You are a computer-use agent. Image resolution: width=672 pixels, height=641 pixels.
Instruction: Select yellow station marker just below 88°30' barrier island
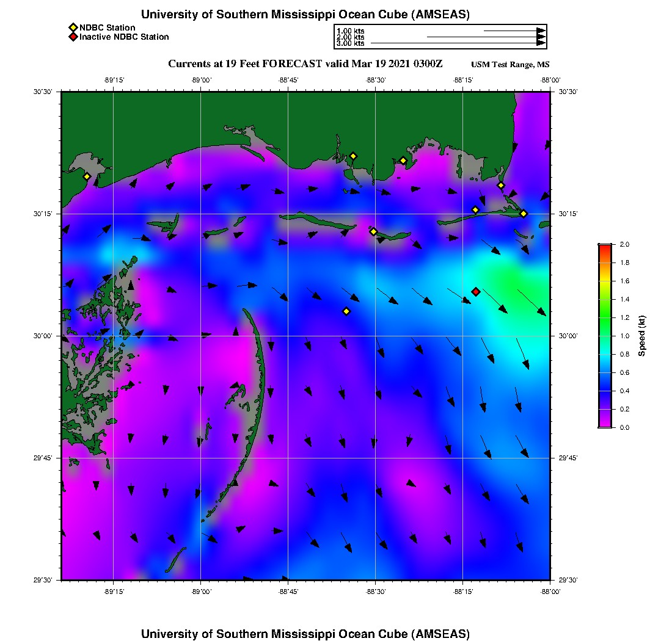tap(373, 231)
